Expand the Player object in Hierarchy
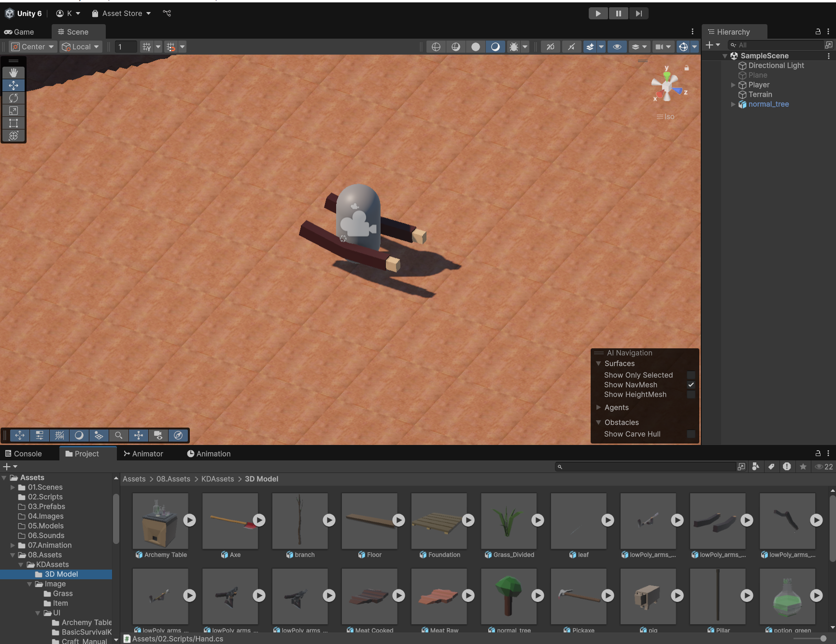Screen dimensions: 836x644 [x=733, y=85]
